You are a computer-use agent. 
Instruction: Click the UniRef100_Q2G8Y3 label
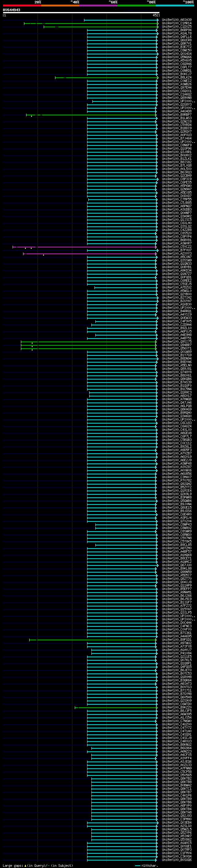coord(176,105)
